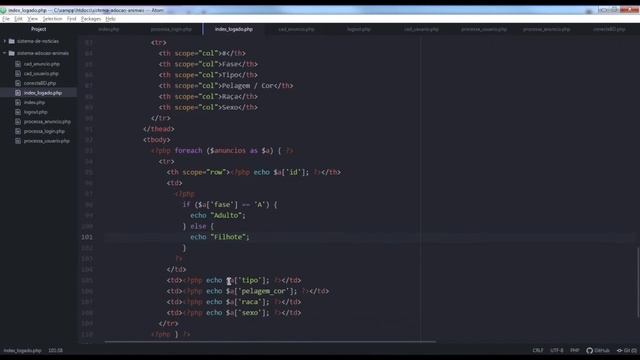
Task: Open the File menu
Action: [6, 19]
